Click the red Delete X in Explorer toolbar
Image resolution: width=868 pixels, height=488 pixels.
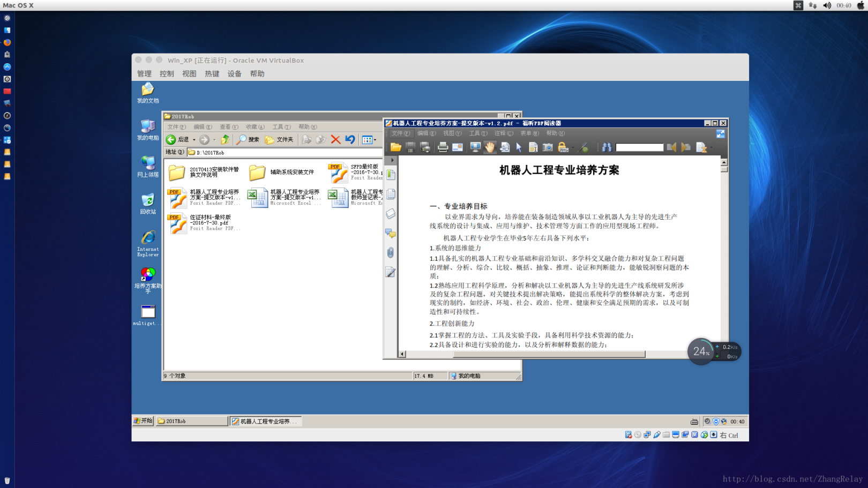[335, 139]
